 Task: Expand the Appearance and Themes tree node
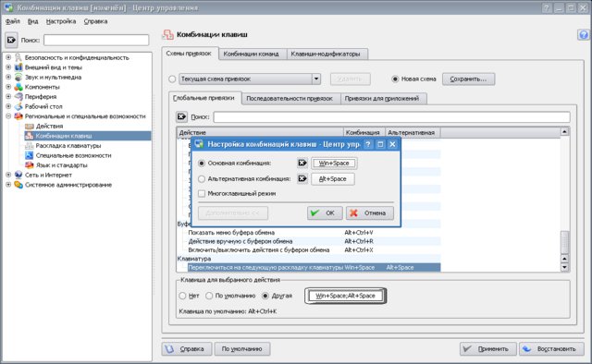[8, 67]
